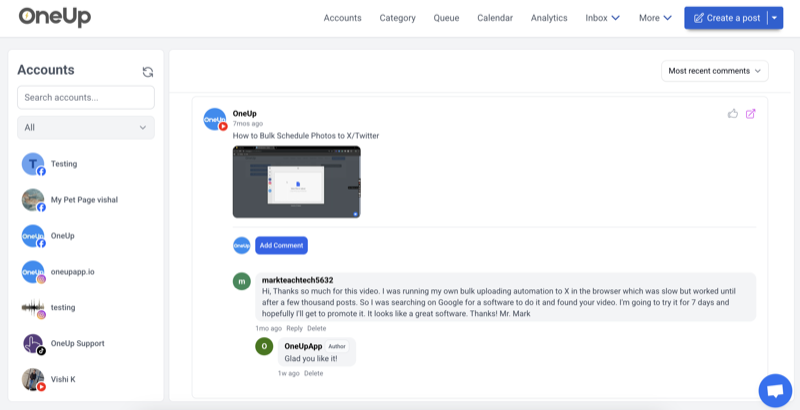Open the Category page

pyautogui.click(x=397, y=18)
